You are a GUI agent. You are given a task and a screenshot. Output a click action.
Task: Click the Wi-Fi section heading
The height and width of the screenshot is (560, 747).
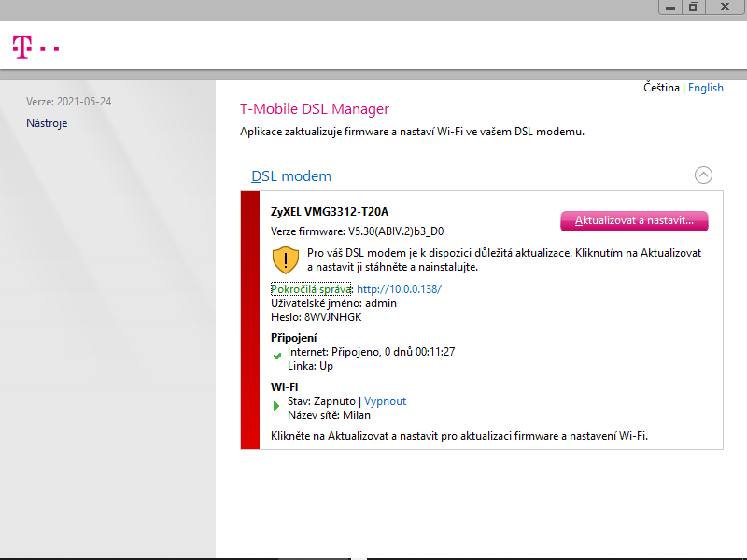(x=285, y=386)
